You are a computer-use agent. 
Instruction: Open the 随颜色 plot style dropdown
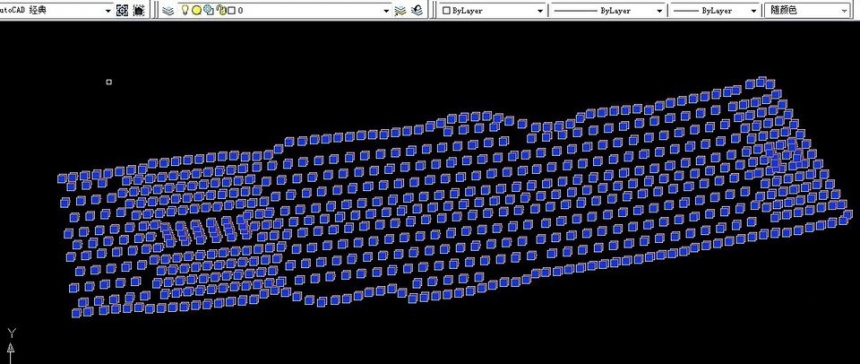click(x=807, y=10)
